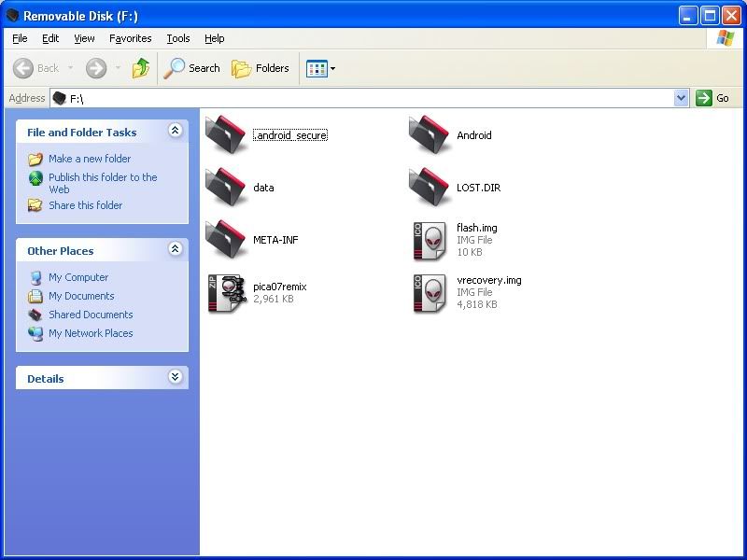Click the META-INF folder name
Screen dimensions: 747x560
(x=275, y=240)
